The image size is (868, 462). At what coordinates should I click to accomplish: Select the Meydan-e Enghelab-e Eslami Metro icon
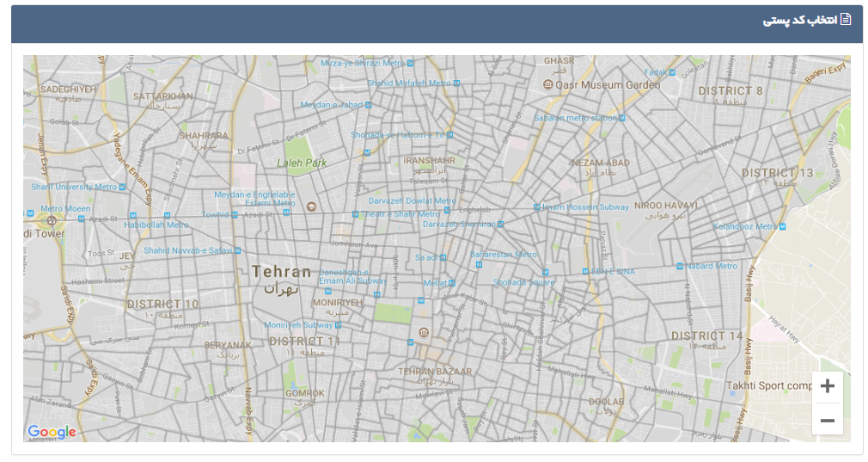coord(286,213)
